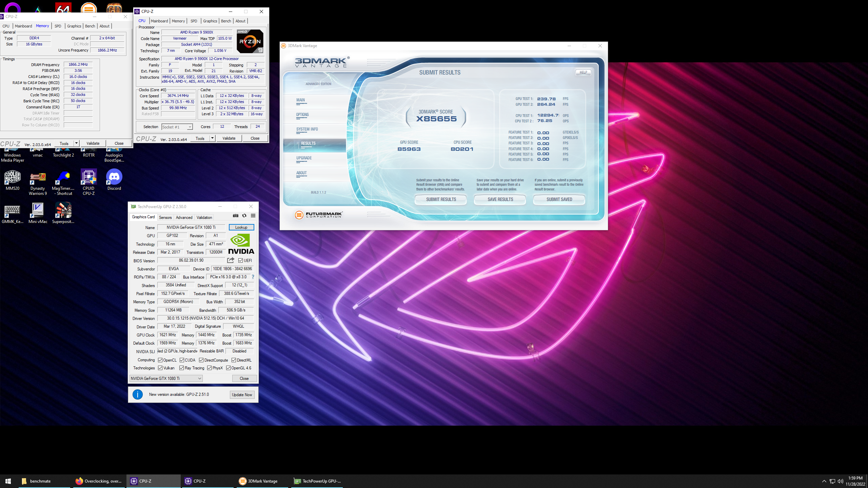Open the MagTimer Shortcut desktop icon
This screenshot has height=488, width=868.
(63, 183)
